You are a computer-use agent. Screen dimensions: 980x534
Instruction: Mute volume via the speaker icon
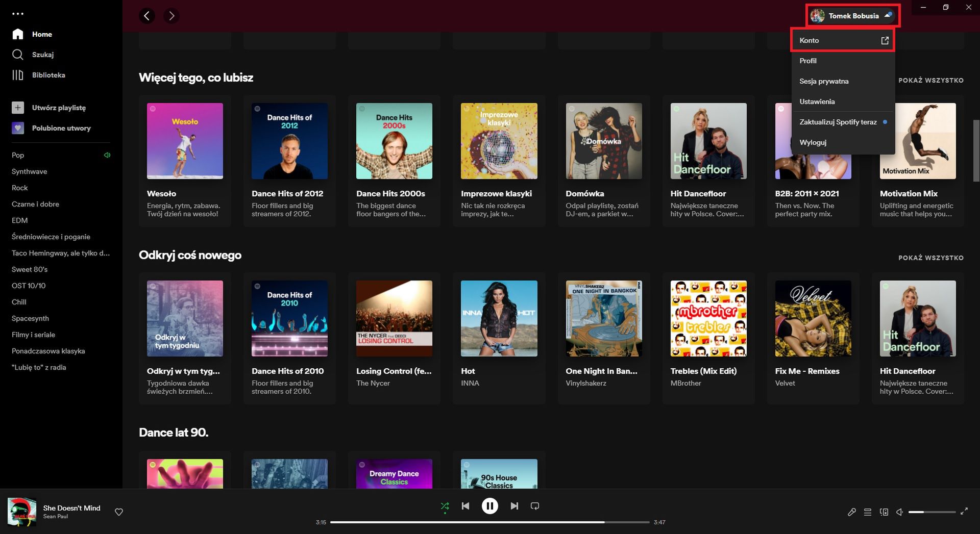900,512
